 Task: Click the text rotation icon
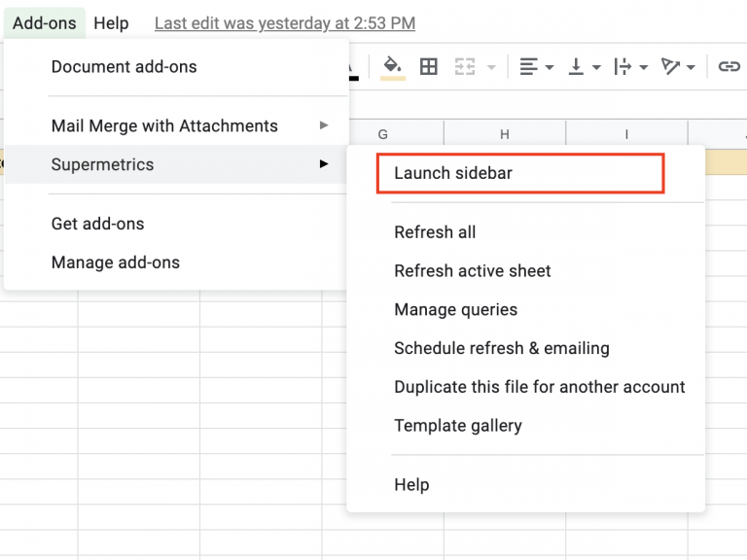pyautogui.click(x=671, y=66)
